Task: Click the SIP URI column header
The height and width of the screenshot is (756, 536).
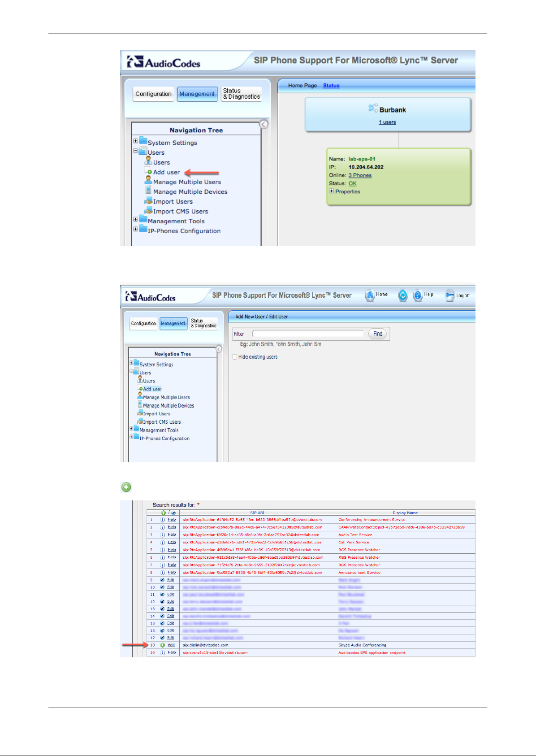Action: [x=257, y=513]
